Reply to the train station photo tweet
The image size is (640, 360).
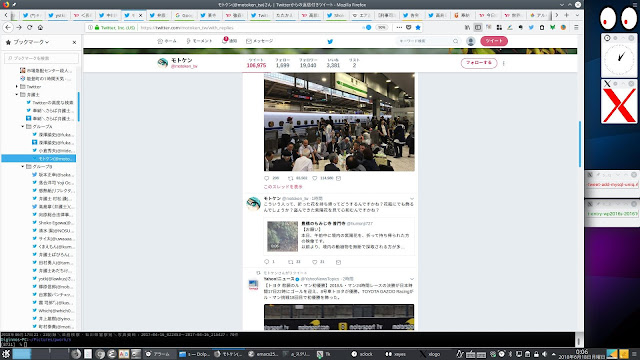click(267, 178)
